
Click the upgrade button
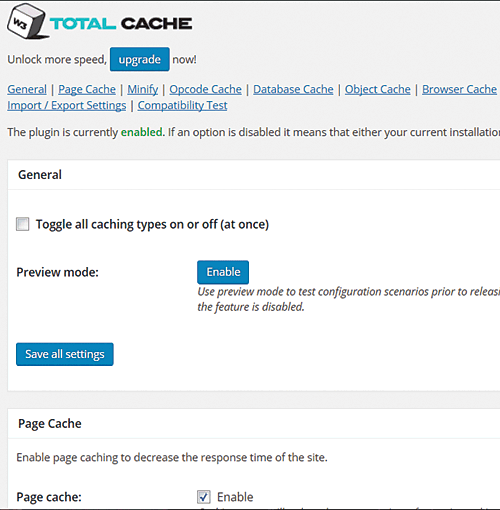pos(140,59)
